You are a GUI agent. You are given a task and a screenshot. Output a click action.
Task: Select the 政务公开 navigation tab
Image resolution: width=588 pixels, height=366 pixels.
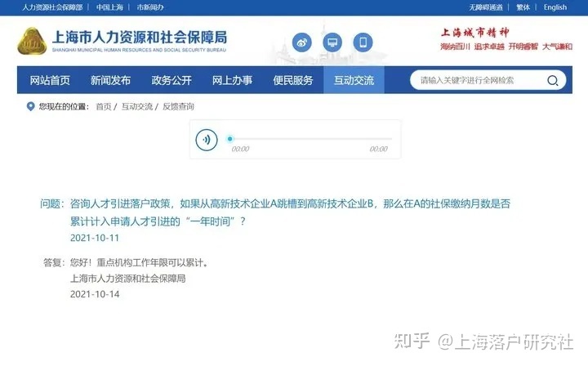click(171, 80)
